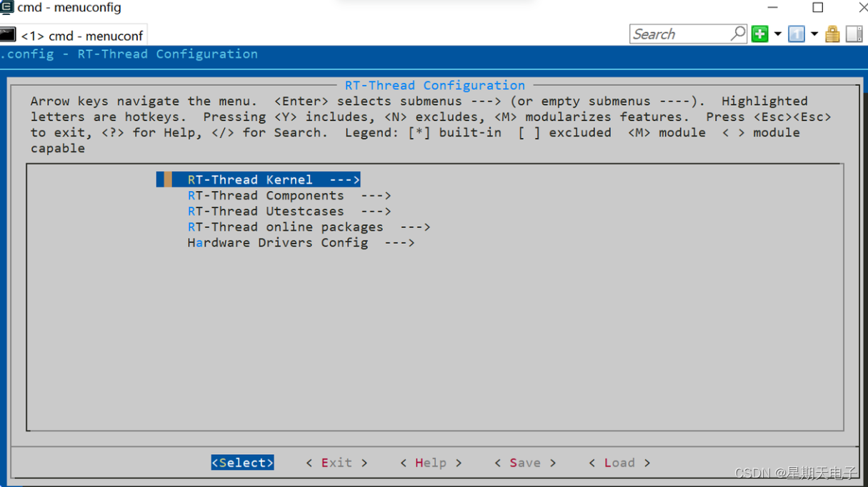Screen dimensions: 868x487
Task: Open the new console dropdown arrow
Action: pyautogui.click(x=777, y=34)
